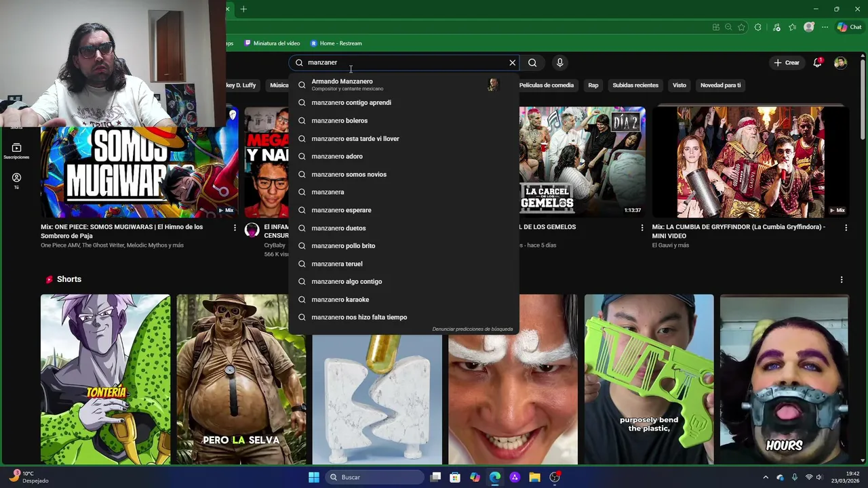Screen dimensions: 868x488
Task: Open YouTube notifications bell
Action: coord(818,62)
